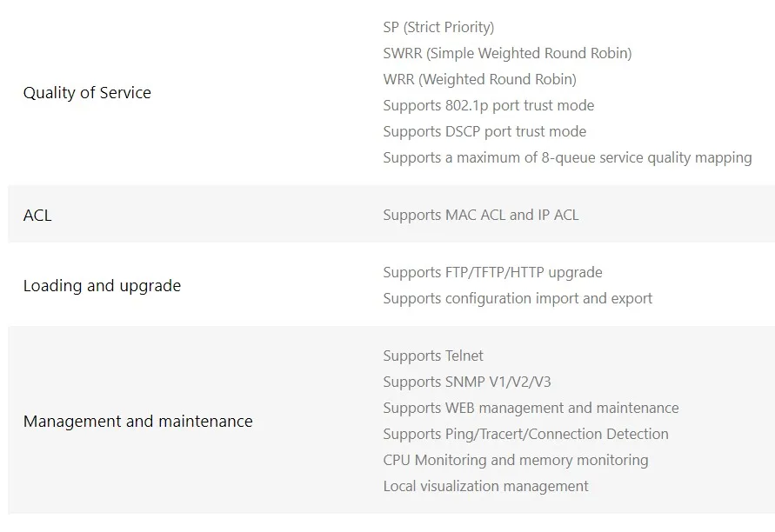775x532 pixels.
Task: Click the WRR (Weighted Round Robin) entry
Action: pyautogui.click(x=479, y=80)
